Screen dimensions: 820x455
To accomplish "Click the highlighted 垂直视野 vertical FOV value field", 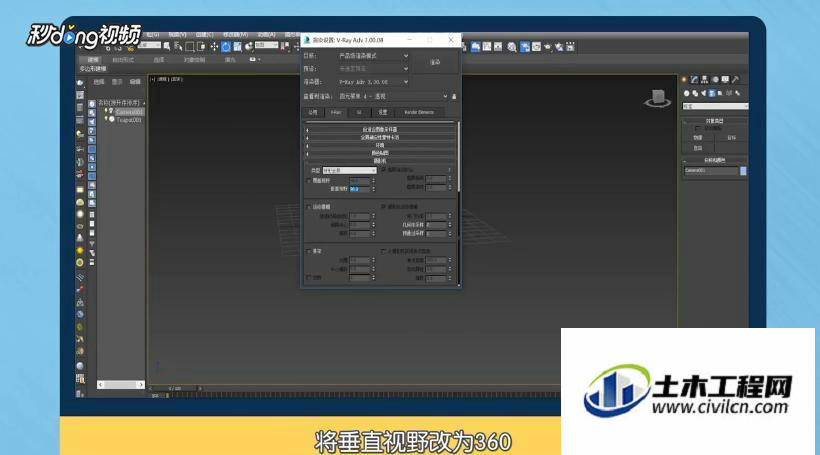I will [x=359, y=189].
